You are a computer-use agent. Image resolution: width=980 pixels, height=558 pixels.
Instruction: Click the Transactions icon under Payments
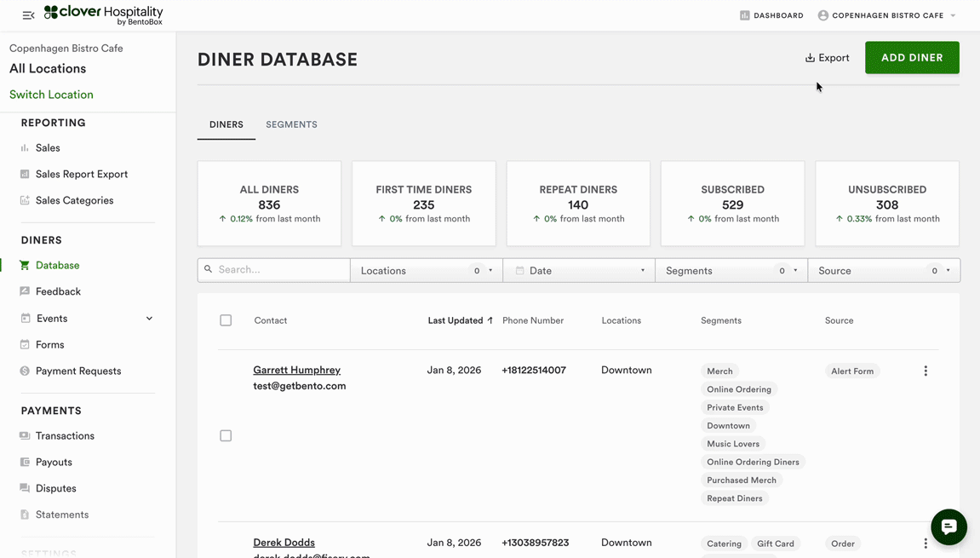pyautogui.click(x=25, y=436)
